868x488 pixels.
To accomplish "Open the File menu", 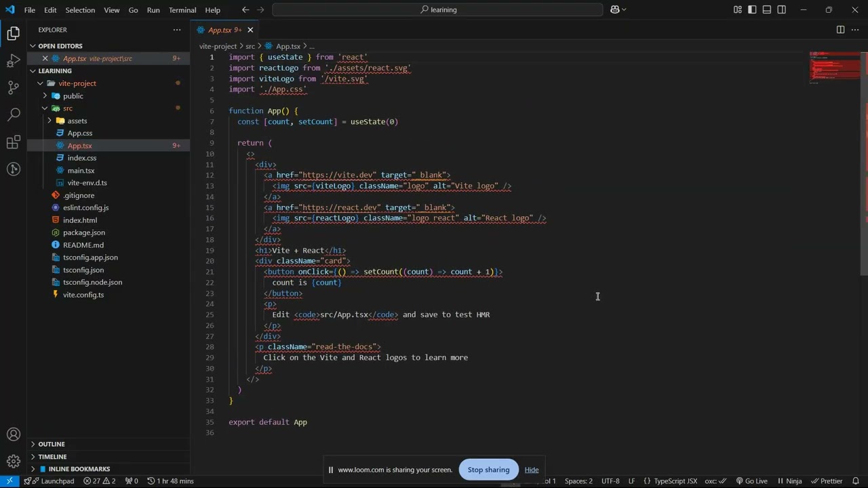I will [x=30, y=10].
